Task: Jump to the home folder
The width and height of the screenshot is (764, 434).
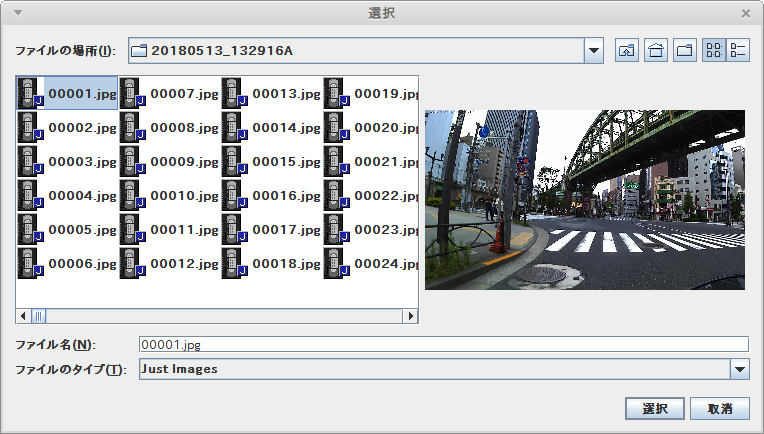Action: click(656, 50)
